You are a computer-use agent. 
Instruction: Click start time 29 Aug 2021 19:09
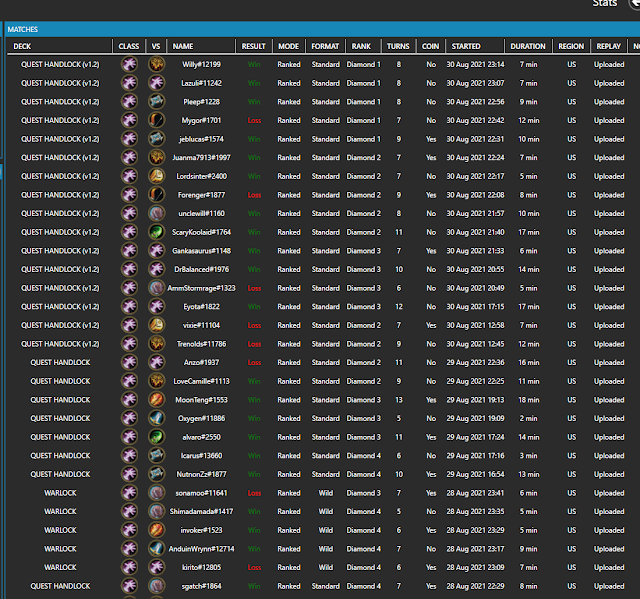tap(475, 418)
